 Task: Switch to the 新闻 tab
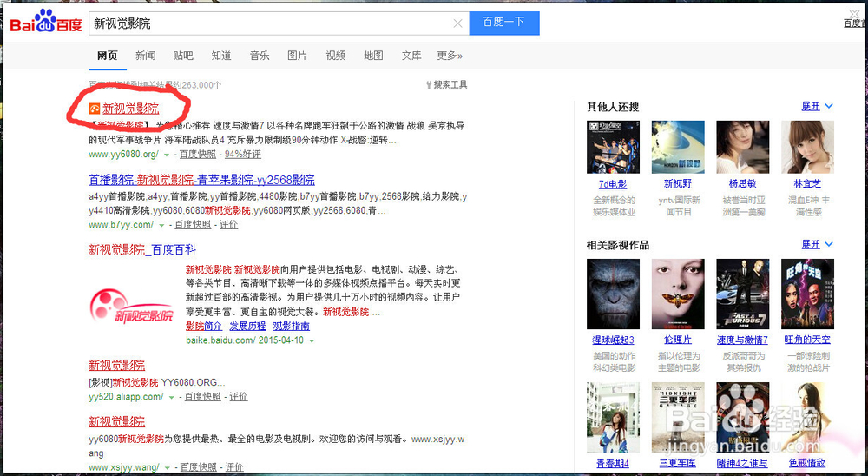[146, 56]
